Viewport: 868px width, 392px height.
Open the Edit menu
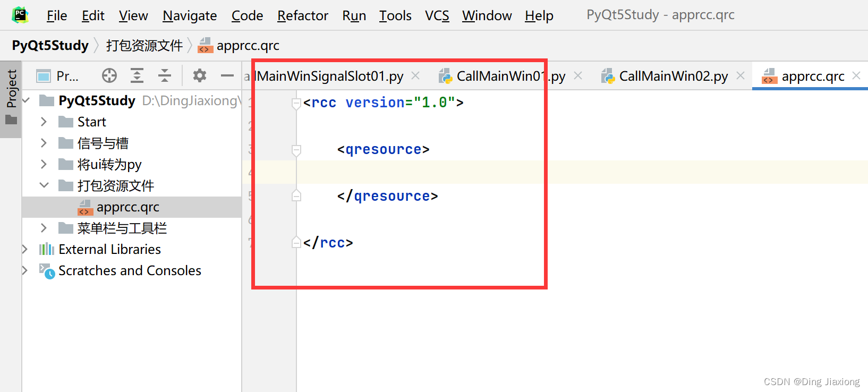click(93, 16)
